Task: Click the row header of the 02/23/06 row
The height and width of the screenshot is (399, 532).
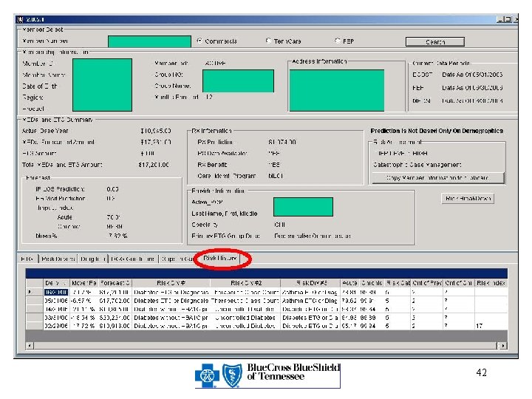Action: [35, 326]
